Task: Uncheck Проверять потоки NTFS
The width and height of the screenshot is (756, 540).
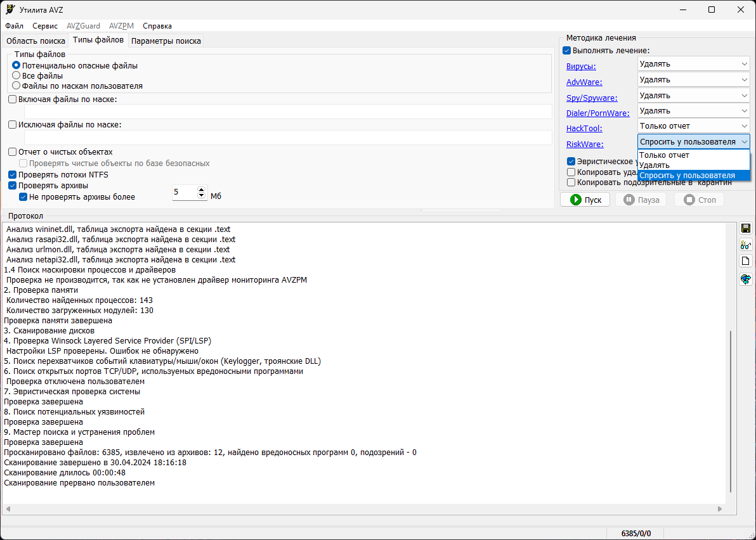Action: [x=13, y=175]
